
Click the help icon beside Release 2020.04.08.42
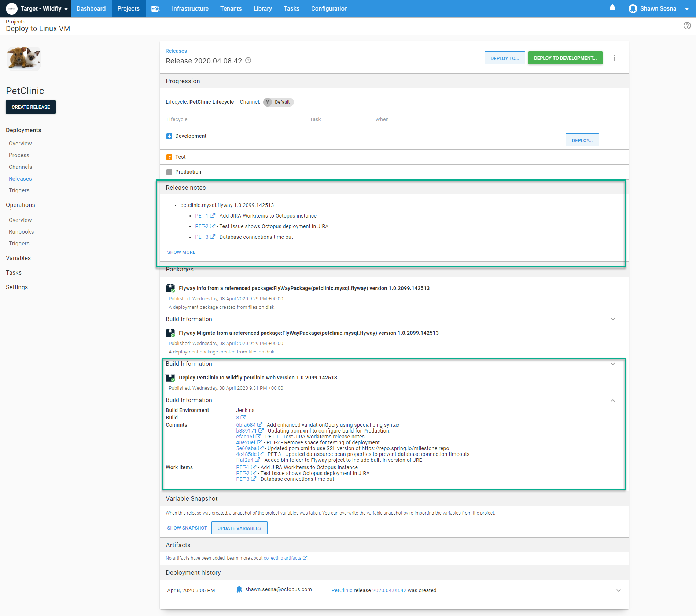[x=248, y=60]
